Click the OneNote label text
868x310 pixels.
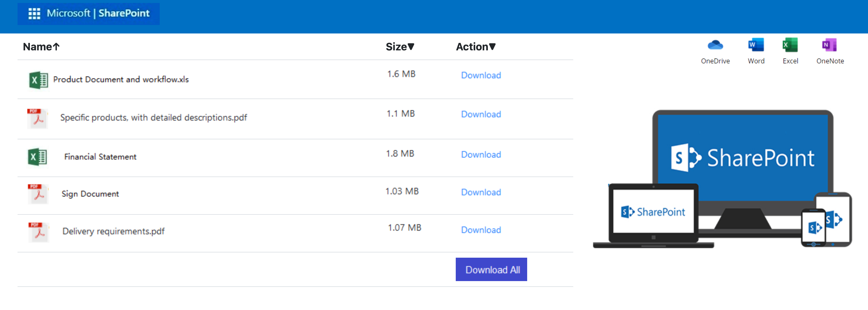pyautogui.click(x=830, y=61)
